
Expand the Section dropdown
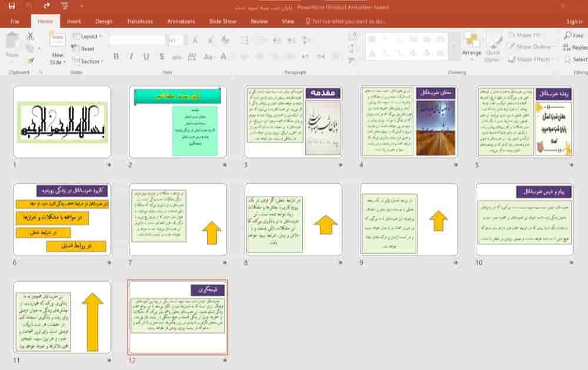click(x=88, y=62)
